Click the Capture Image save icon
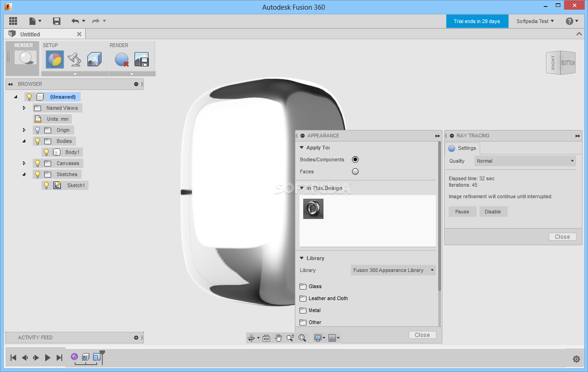The image size is (588, 372). tap(141, 59)
